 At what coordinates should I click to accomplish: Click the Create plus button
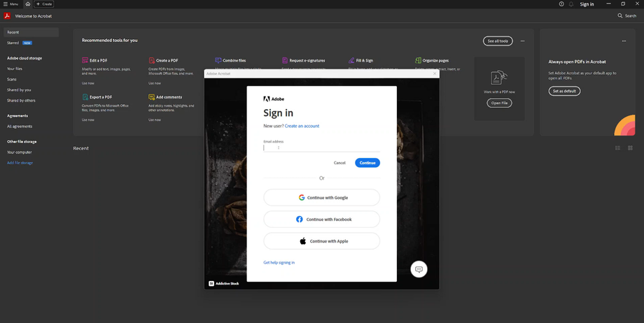(44, 4)
